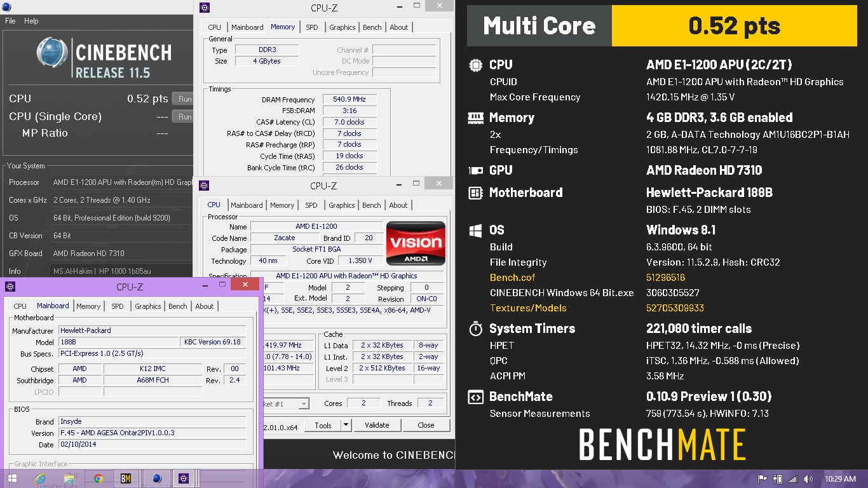
Task: Open the Tools dropdown arrow in CPU-Z
Action: click(346, 425)
